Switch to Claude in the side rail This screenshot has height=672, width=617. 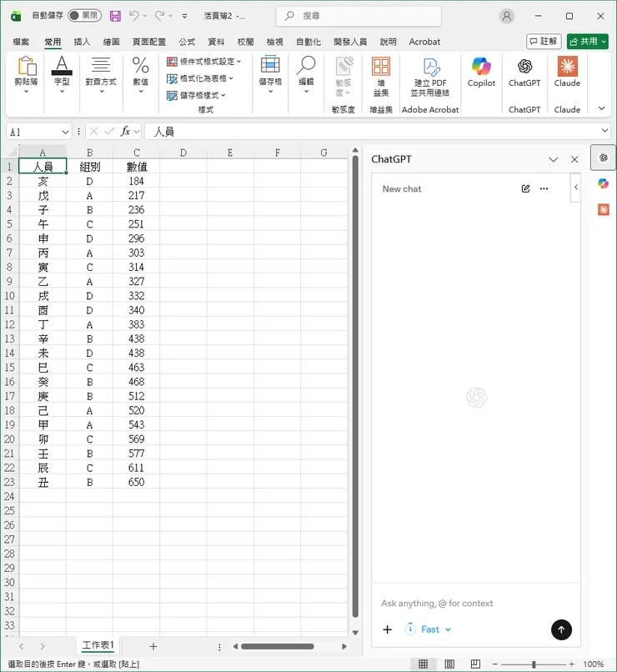click(x=604, y=209)
